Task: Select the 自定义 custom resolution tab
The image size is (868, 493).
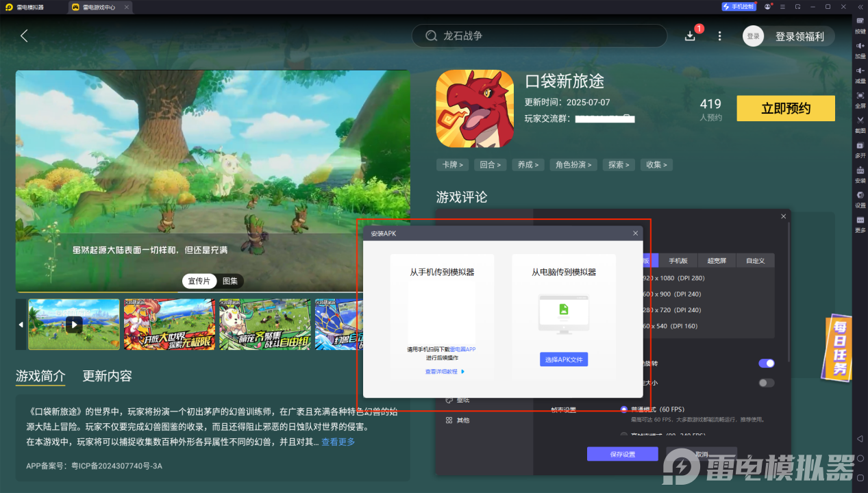Action: [x=755, y=260]
